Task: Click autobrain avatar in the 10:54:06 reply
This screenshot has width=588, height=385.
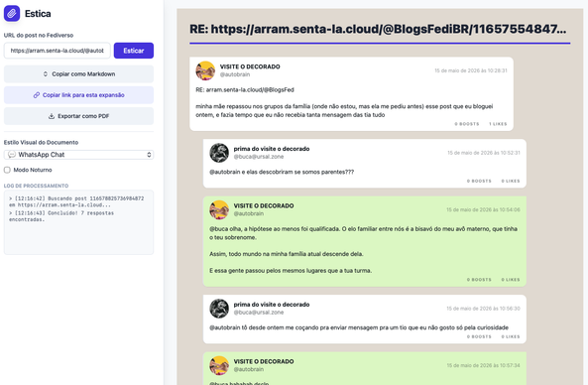Action: tap(219, 209)
